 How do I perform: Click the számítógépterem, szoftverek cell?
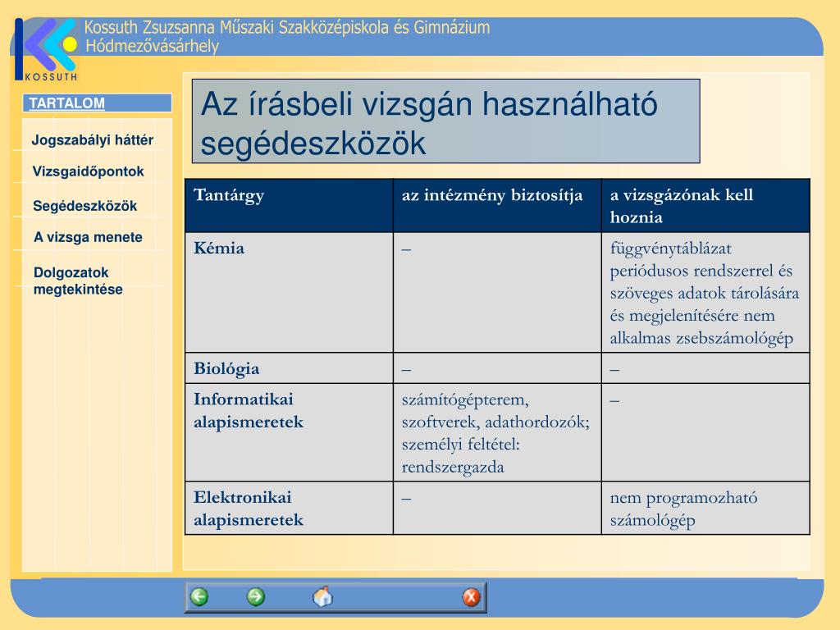[496, 433]
